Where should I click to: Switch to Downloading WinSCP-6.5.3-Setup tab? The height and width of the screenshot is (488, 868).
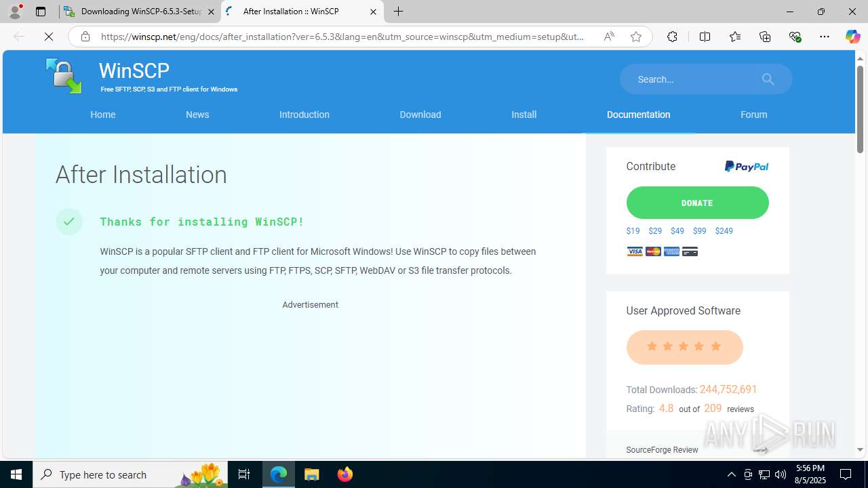click(140, 12)
